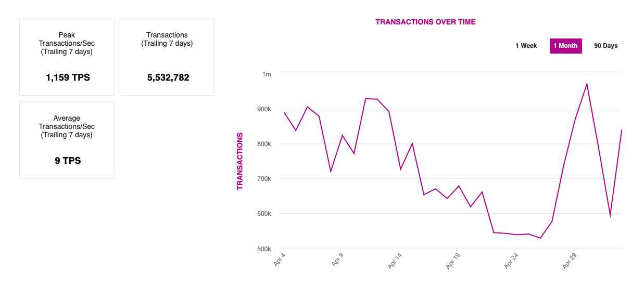Image resolution: width=644 pixels, height=285 pixels.
Task: Click the 500k y-axis label
Action: point(264,249)
